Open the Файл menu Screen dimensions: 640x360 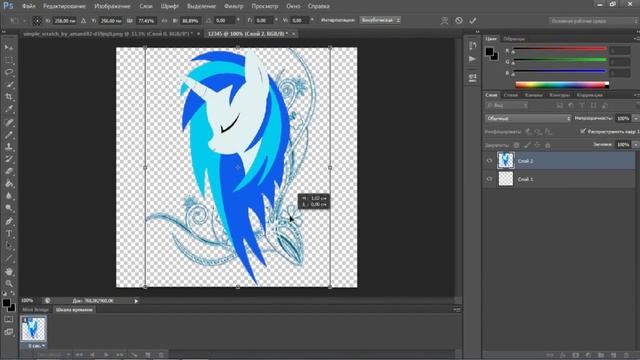click(29, 6)
